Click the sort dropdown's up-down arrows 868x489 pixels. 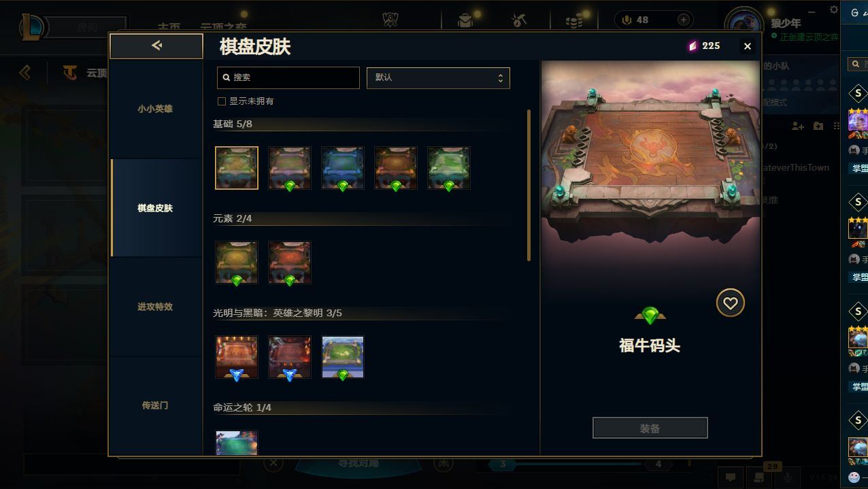tap(500, 78)
